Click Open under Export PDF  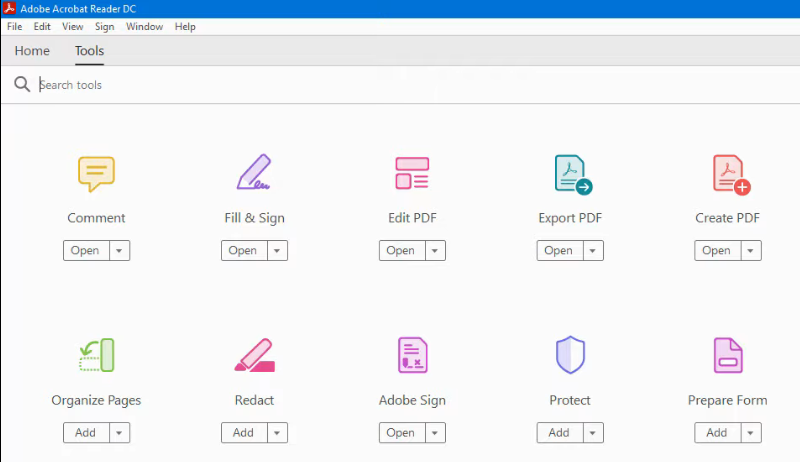559,250
